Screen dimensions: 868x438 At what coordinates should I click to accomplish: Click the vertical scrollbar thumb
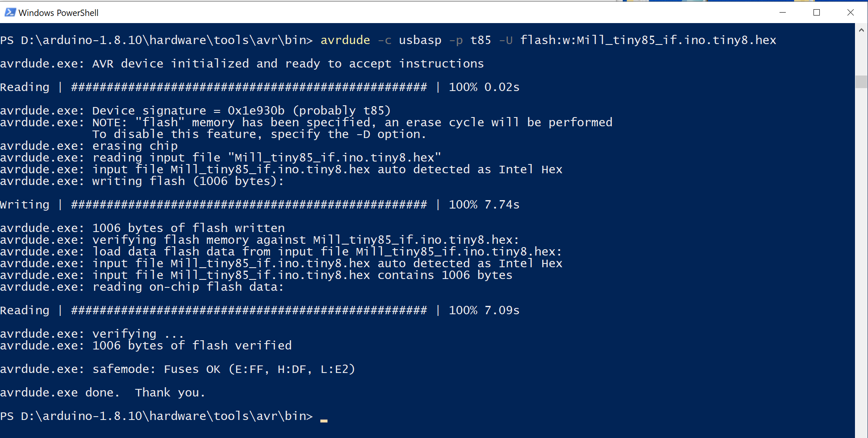coord(861,81)
